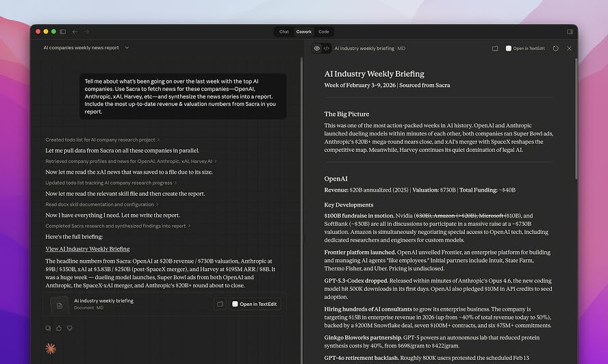Viewport: 608px width, 364px height.
Task: Give the response a thumbs down
Action: point(69,328)
